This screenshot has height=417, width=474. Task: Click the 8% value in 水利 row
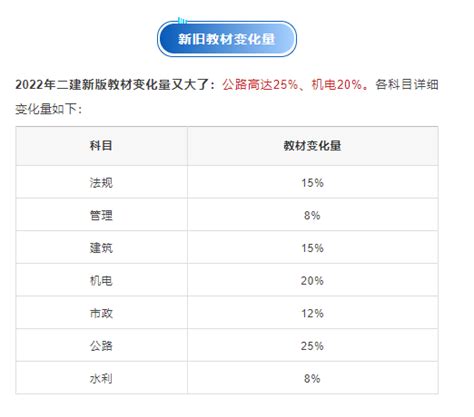[x=312, y=379]
